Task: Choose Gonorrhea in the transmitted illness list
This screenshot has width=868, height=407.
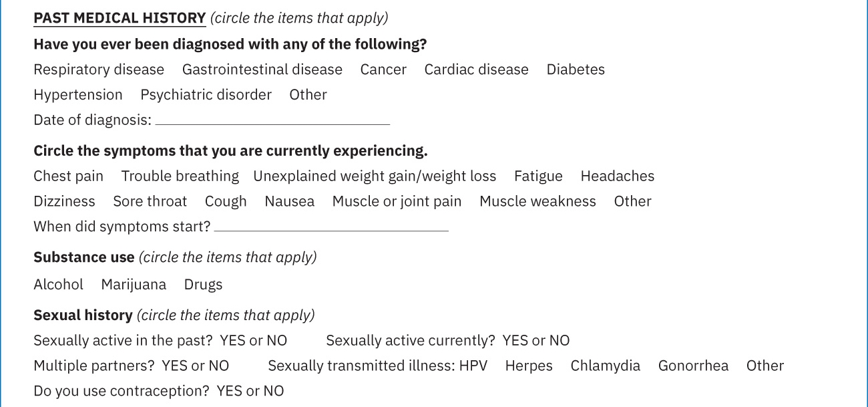Action: click(693, 366)
